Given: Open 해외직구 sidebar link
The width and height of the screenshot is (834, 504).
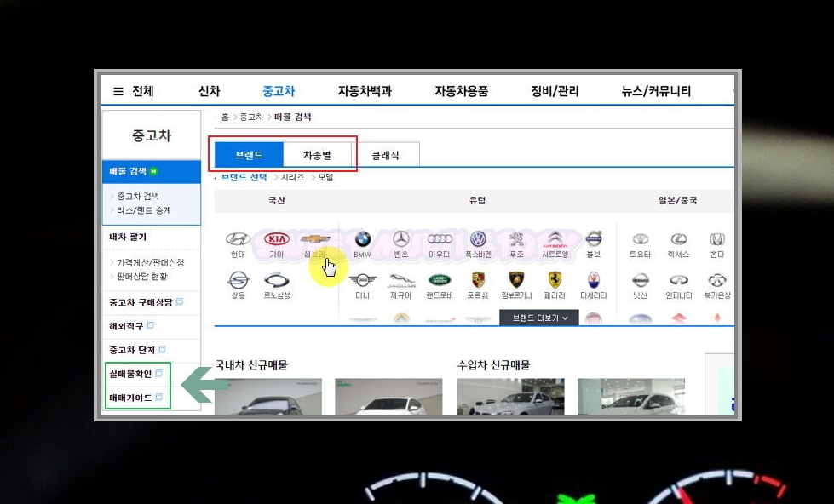Looking at the screenshot, I should click(126, 326).
